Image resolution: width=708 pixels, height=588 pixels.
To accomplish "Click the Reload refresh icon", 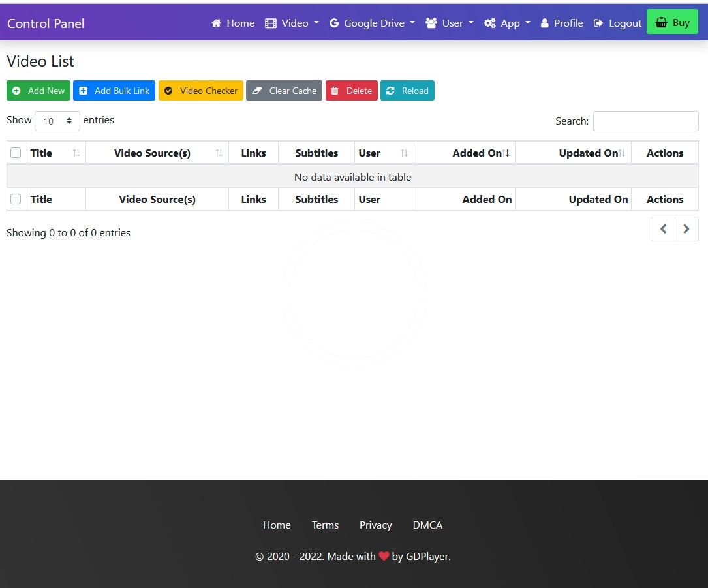I will pos(390,91).
